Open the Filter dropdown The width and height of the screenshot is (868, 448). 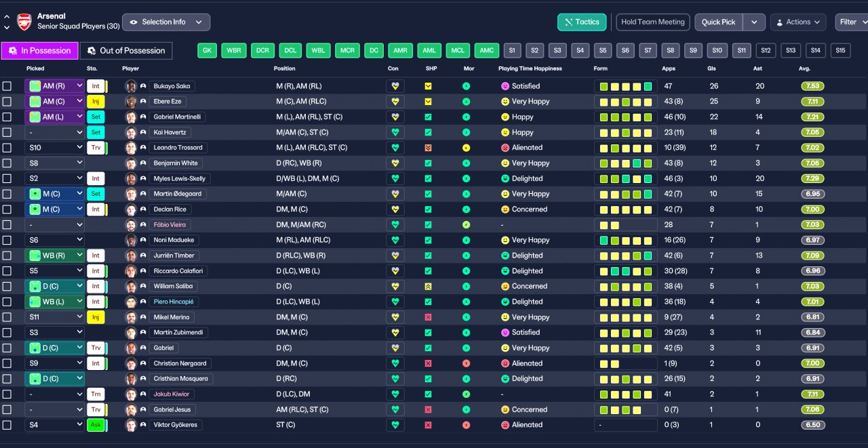pyautogui.click(x=852, y=22)
